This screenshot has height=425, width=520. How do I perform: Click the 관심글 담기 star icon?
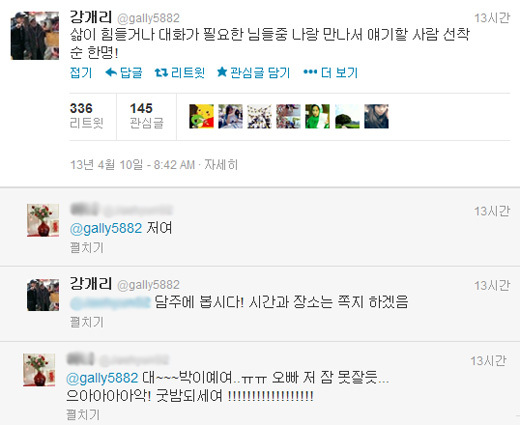click(222, 72)
